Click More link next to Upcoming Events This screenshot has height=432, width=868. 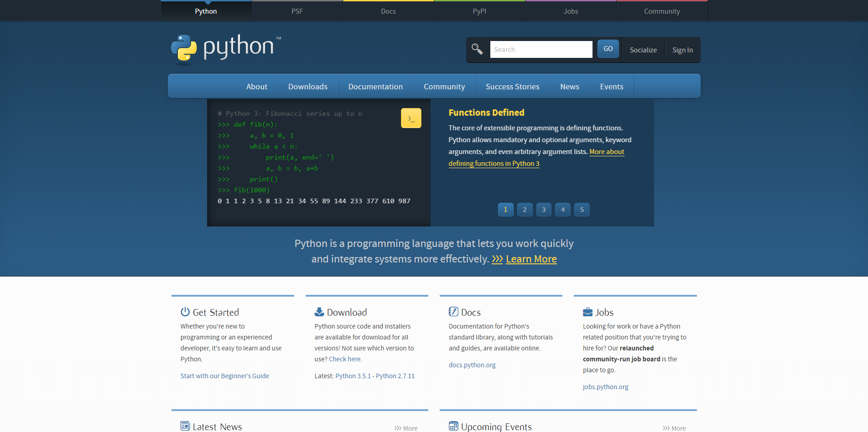click(x=674, y=428)
